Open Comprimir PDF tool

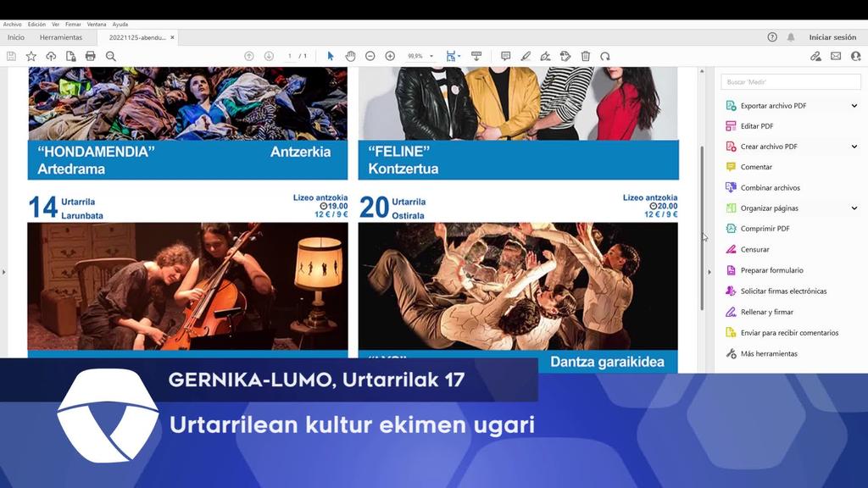coord(765,229)
